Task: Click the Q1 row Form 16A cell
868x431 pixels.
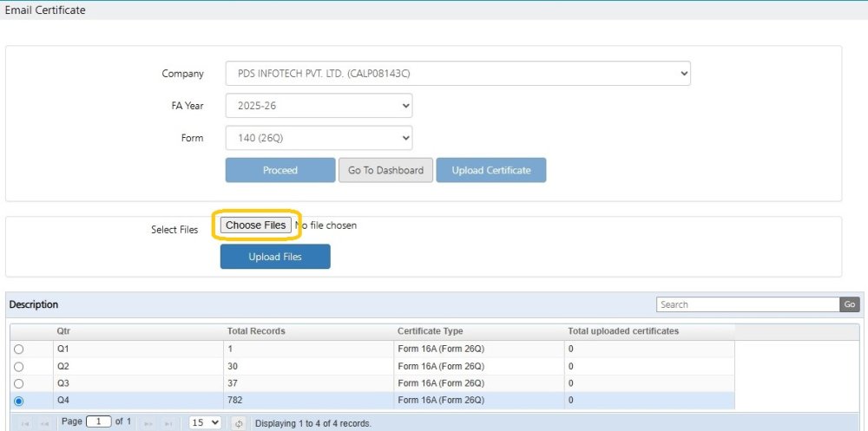Action: [x=479, y=349]
